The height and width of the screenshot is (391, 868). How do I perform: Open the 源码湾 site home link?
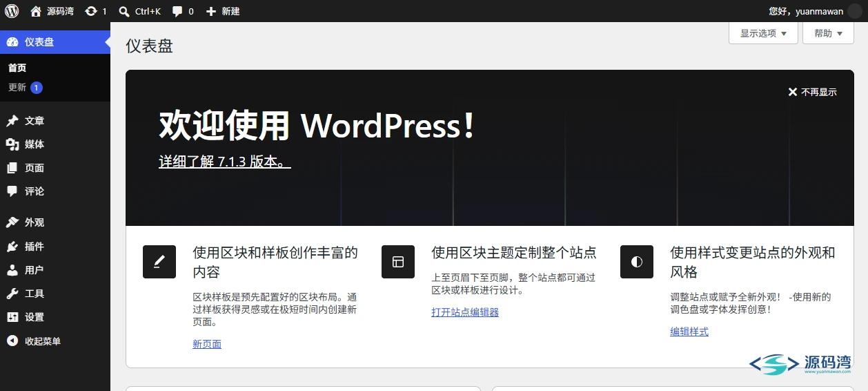point(52,11)
